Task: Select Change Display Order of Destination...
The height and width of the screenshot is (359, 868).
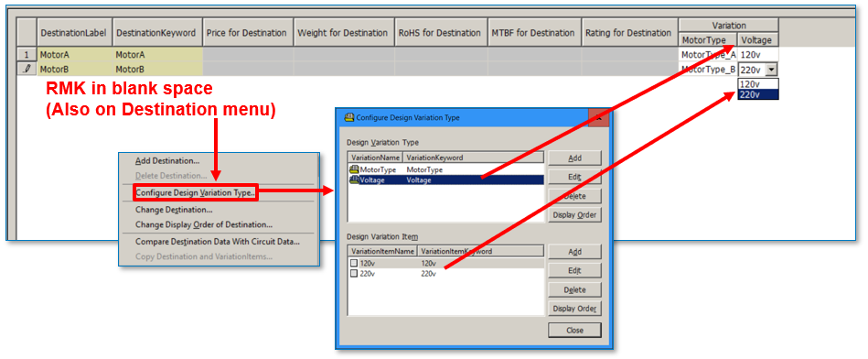Action: point(204,225)
